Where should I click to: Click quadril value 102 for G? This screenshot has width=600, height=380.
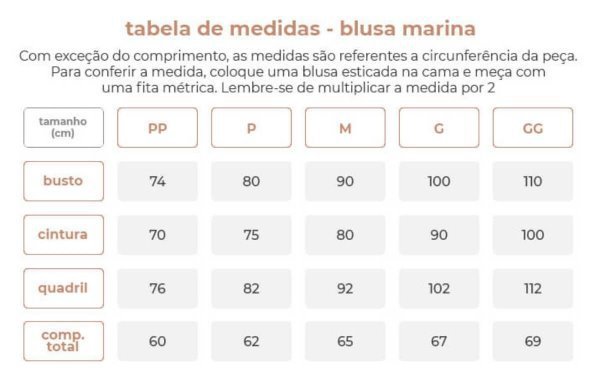click(x=439, y=288)
